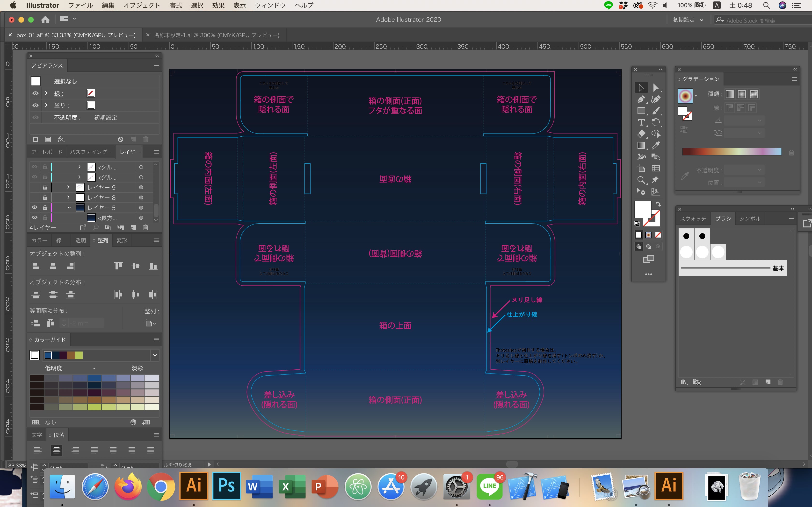812x507 pixels.
Task: Select the Type tool
Action: pyautogui.click(x=641, y=122)
